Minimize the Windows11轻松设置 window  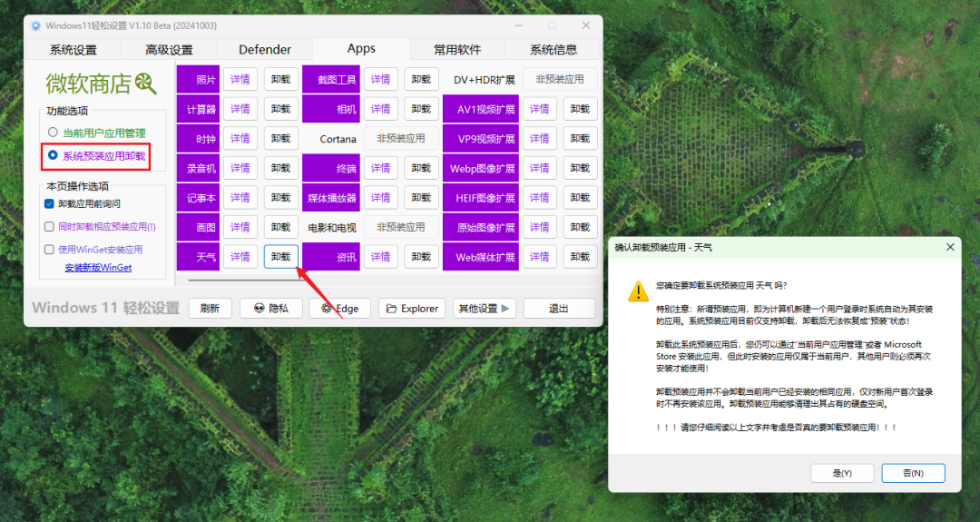coord(518,25)
